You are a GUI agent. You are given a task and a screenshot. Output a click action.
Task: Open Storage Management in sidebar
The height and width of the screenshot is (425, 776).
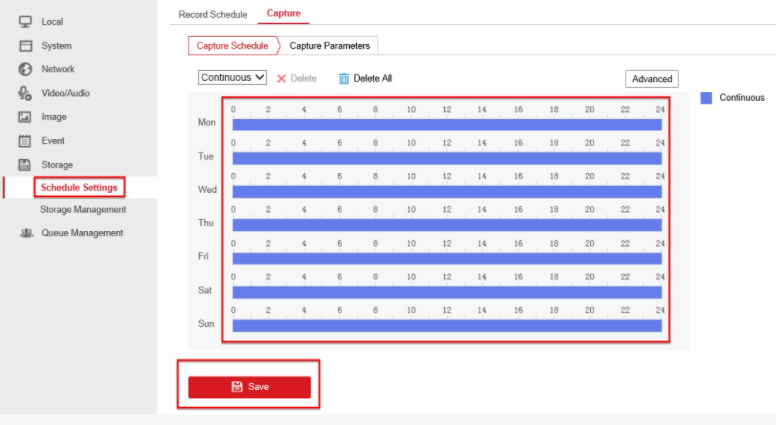pos(83,210)
